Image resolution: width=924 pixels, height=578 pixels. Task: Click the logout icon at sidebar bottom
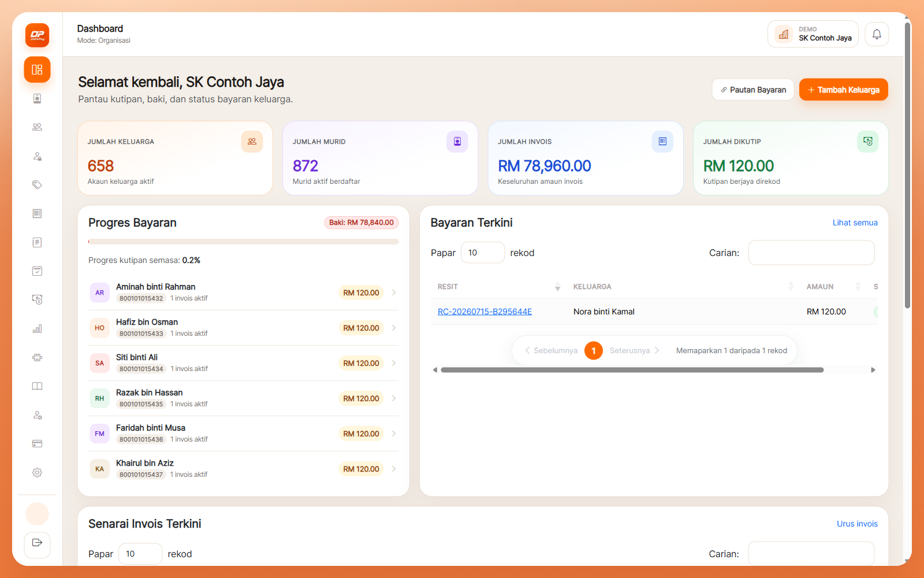pyautogui.click(x=37, y=544)
